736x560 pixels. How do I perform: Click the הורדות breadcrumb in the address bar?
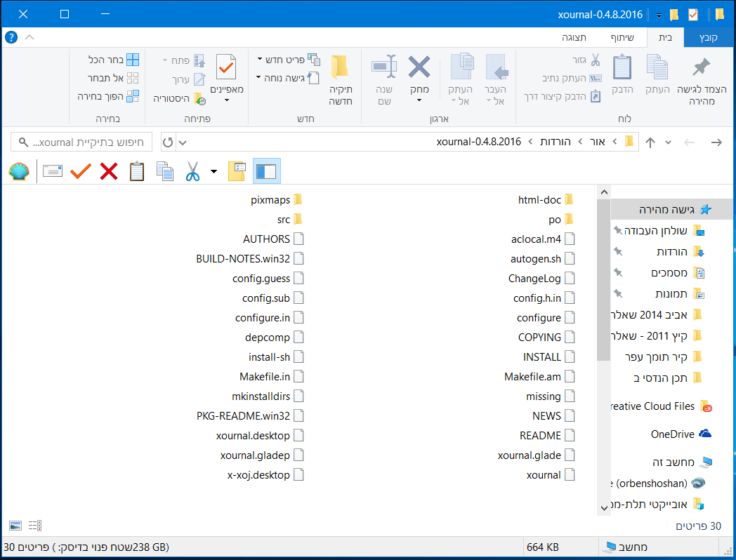[x=556, y=142]
